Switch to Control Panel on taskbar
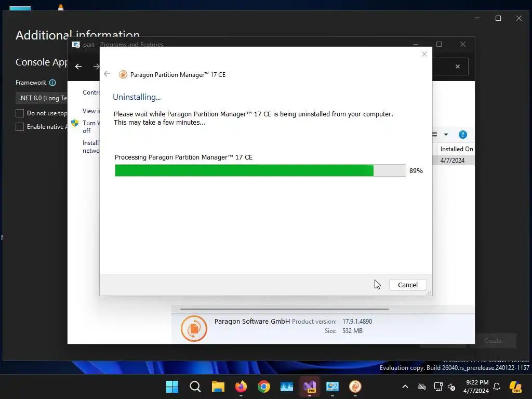532x399 pixels. click(x=332, y=387)
